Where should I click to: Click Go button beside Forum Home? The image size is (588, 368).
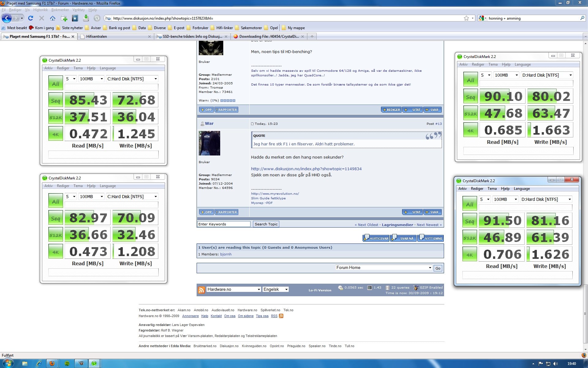(438, 268)
